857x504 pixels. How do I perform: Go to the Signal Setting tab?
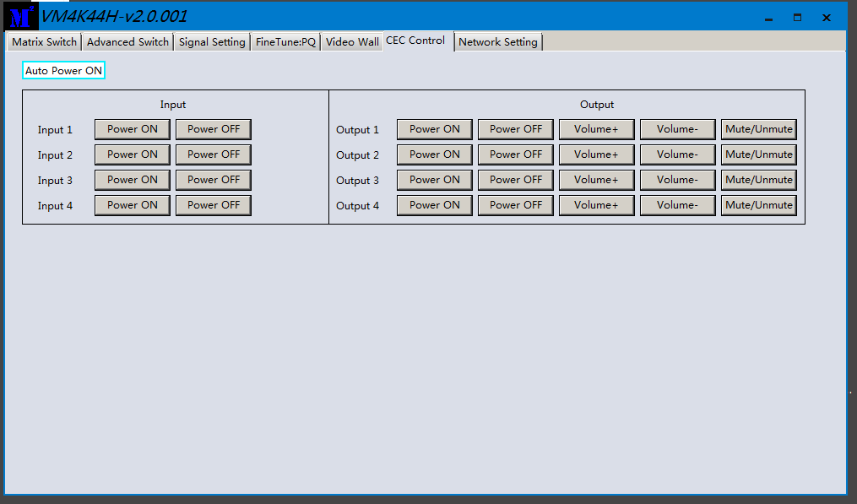212,42
